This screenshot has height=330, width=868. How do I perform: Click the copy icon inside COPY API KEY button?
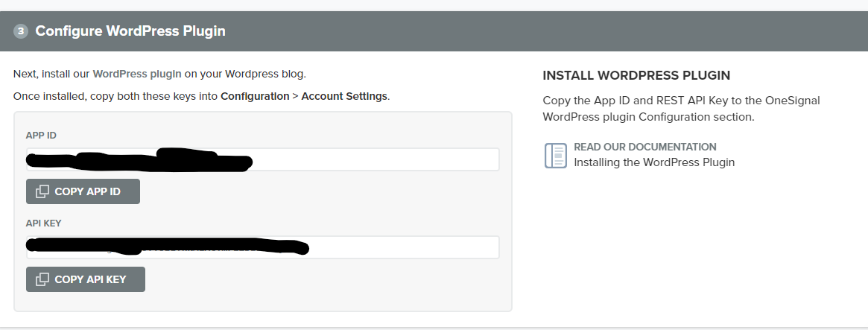click(42, 279)
